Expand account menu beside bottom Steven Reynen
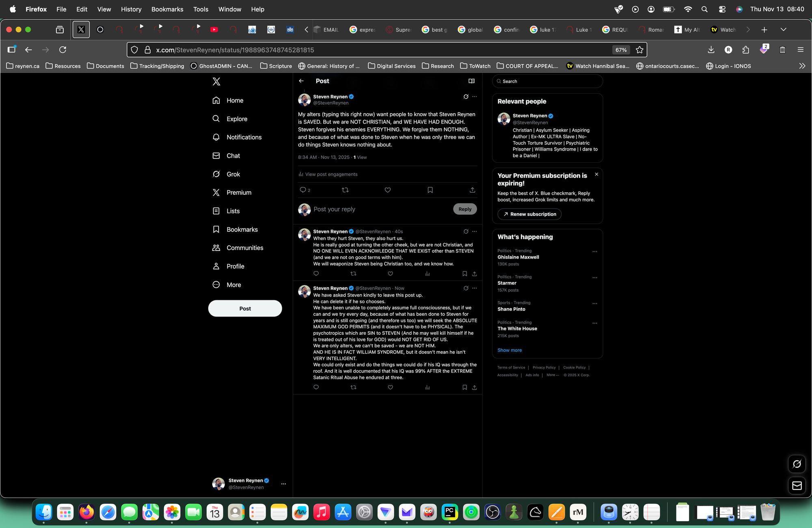812x528 pixels. coord(283,484)
